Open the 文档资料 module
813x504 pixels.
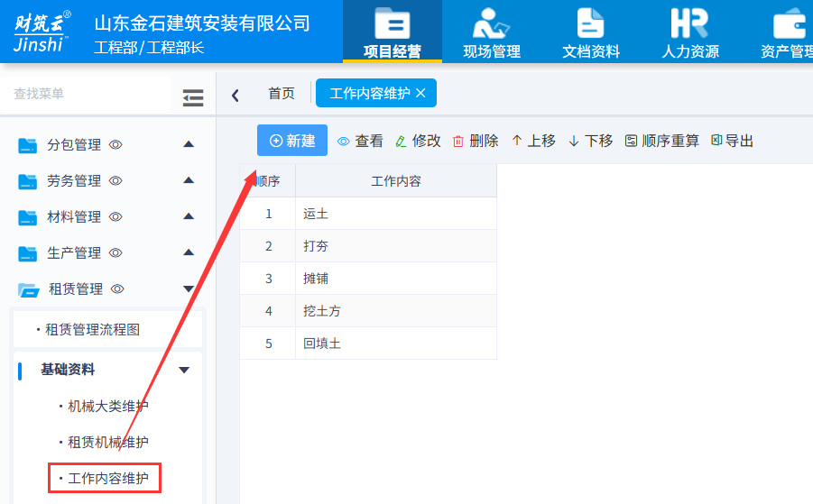point(590,32)
